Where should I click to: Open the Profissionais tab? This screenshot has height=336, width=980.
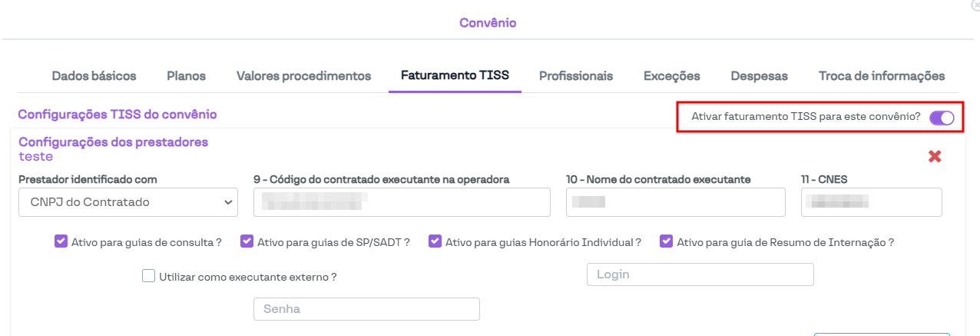click(x=576, y=76)
